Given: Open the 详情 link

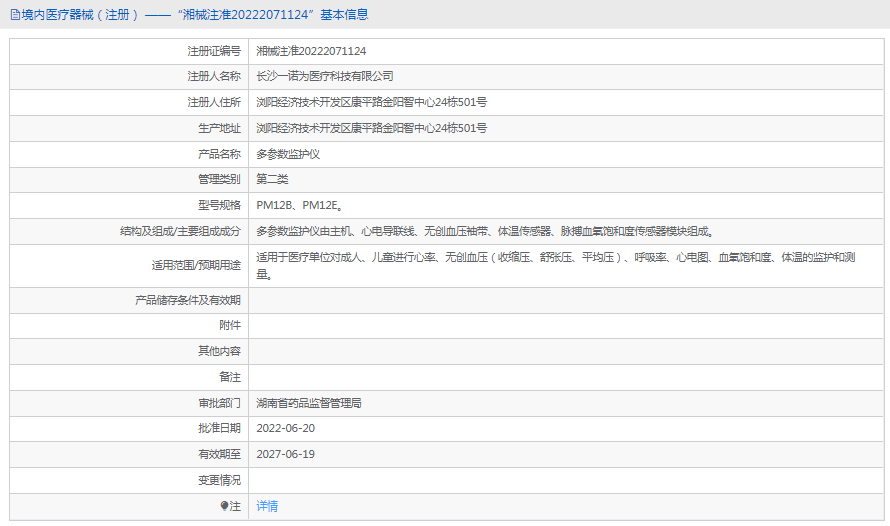Looking at the screenshot, I should (x=267, y=506).
